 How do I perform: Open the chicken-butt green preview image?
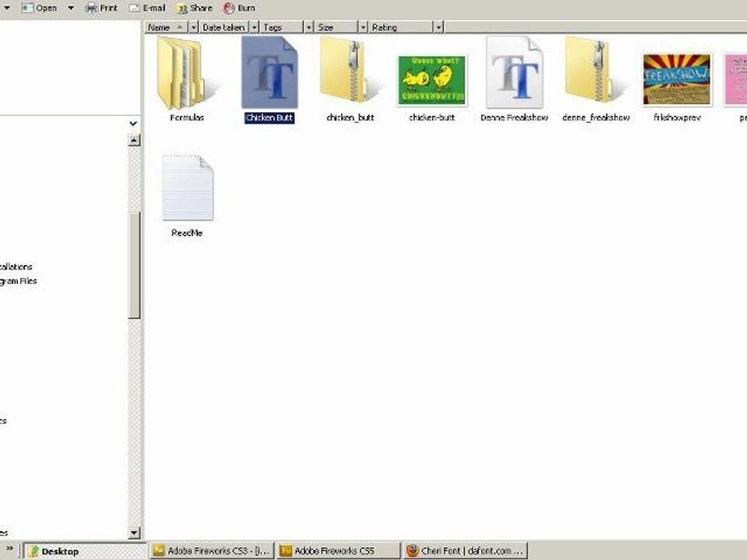pyautogui.click(x=432, y=79)
